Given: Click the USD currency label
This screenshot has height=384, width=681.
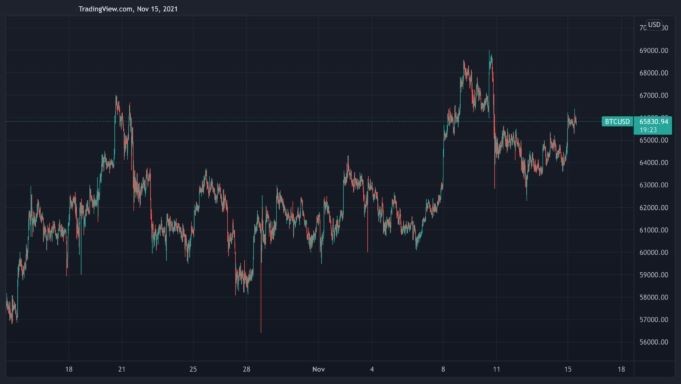Looking at the screenshot, I should click(x=654, y=25).
